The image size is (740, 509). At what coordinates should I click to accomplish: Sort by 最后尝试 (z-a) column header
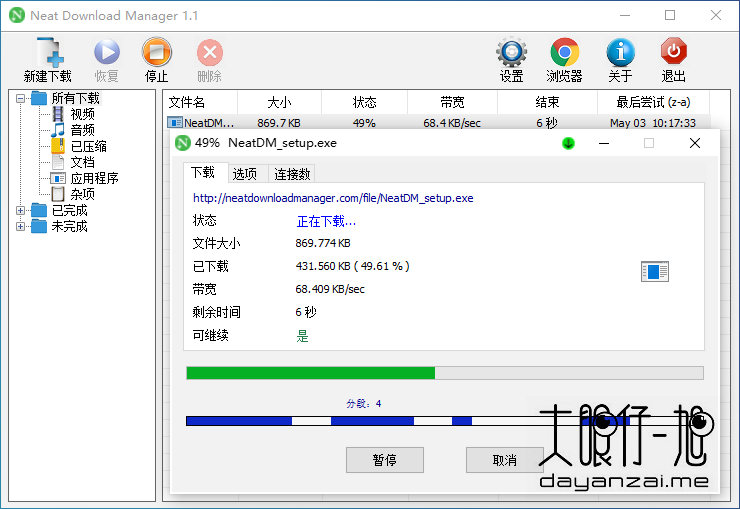(653, 102)
